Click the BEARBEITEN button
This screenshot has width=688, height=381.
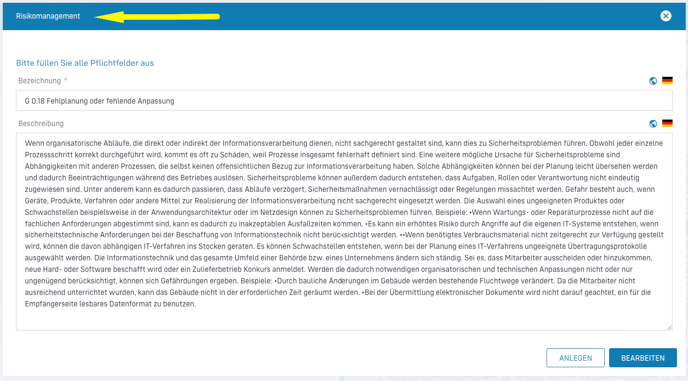[x=643, y=358]
